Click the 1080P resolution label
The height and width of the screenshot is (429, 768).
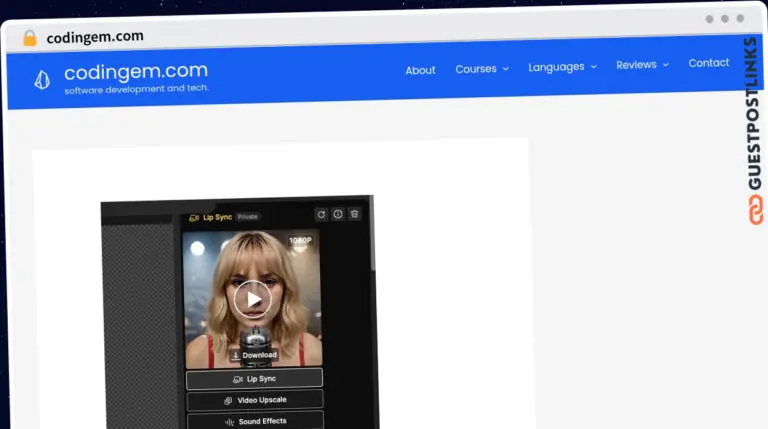(x=300, y=240)
